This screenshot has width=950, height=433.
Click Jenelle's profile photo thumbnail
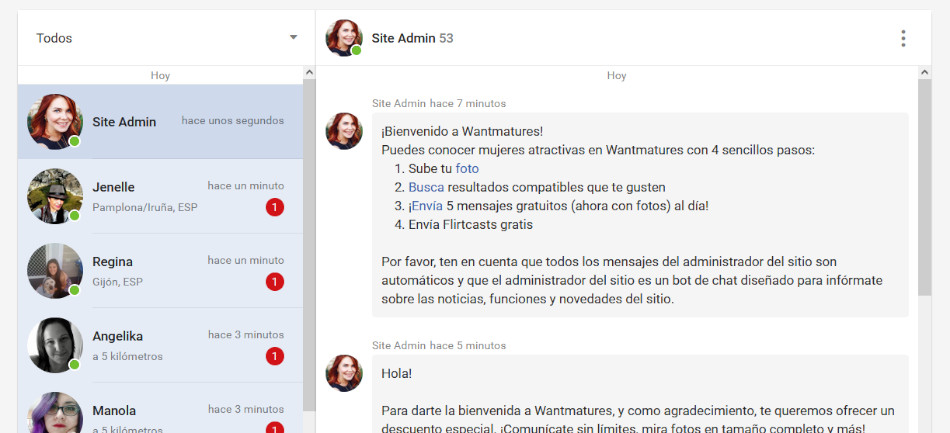tap(55, 196)
